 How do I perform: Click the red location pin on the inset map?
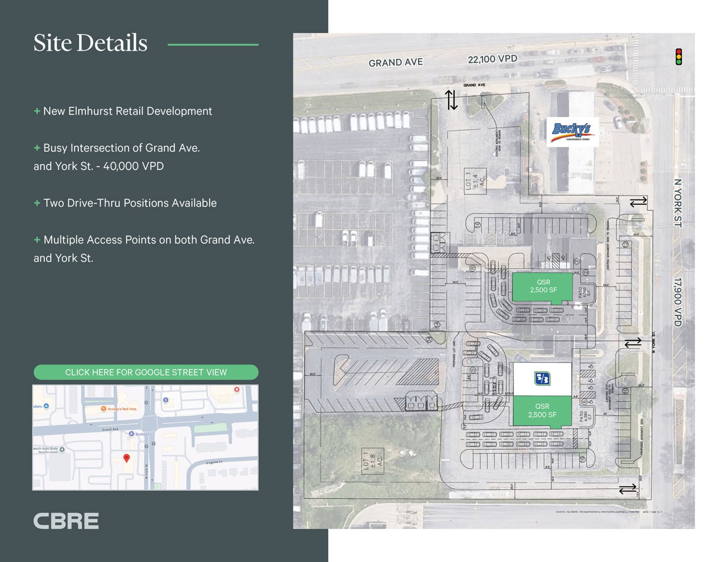click(x=127, y=457)
